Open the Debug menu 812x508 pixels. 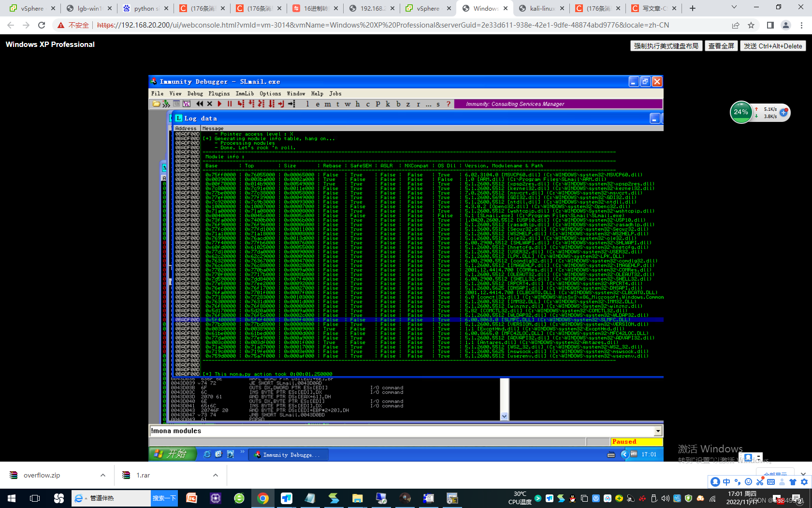tap(195, 93)
